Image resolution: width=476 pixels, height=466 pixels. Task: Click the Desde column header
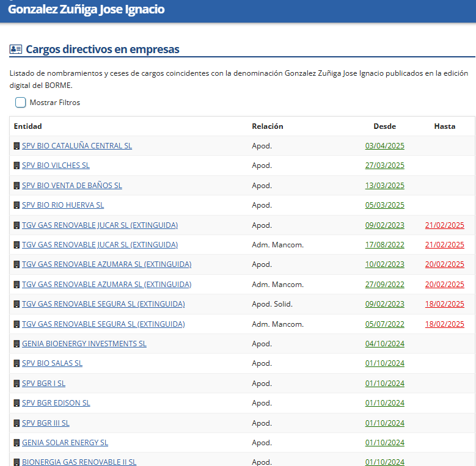[x=384, y=126]
